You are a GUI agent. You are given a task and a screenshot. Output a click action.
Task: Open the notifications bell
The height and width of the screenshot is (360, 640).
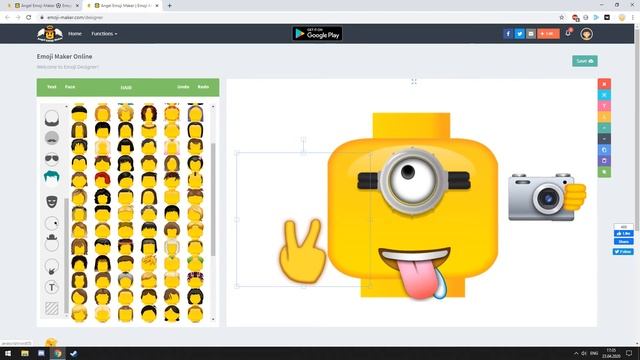point(568,33)
